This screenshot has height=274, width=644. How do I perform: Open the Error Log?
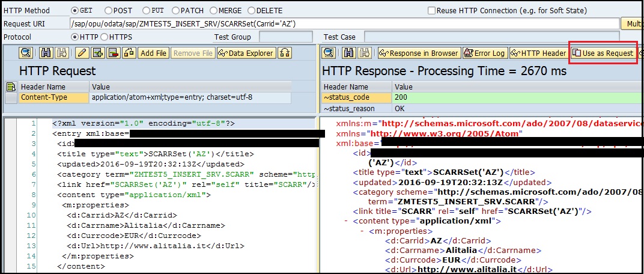coord(485,53)
